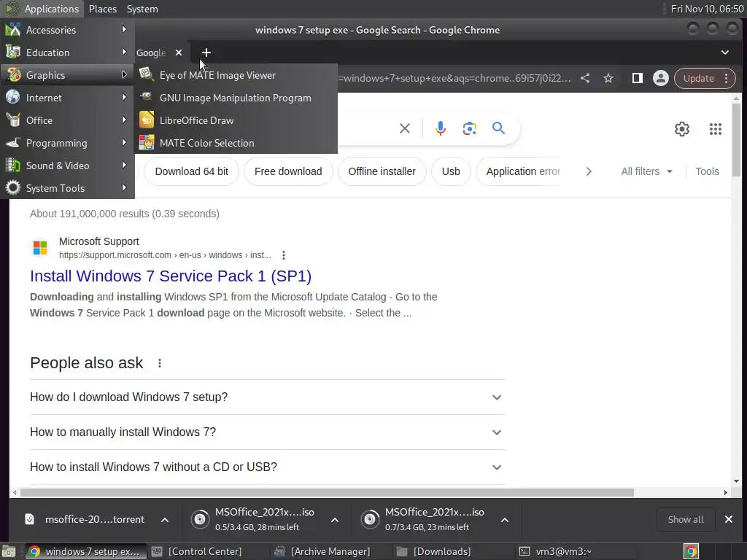Click the Eye of MATE icon
The width and height of the screenshot is (747, 560).
tap(146, 75)
